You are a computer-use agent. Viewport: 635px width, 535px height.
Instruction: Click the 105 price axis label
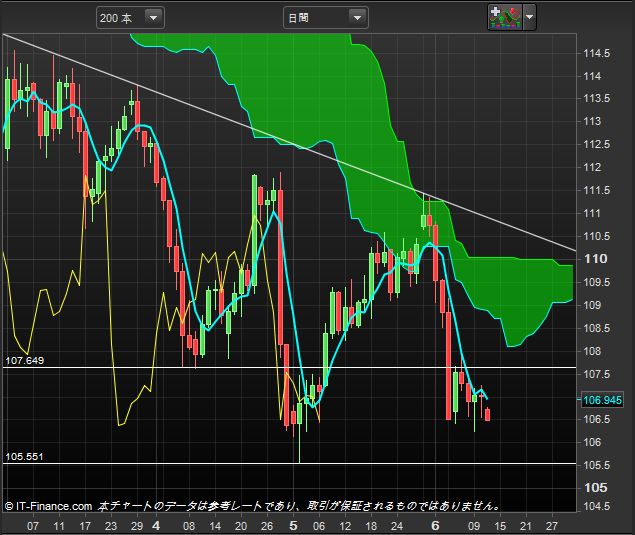click(x=595, y=488)
